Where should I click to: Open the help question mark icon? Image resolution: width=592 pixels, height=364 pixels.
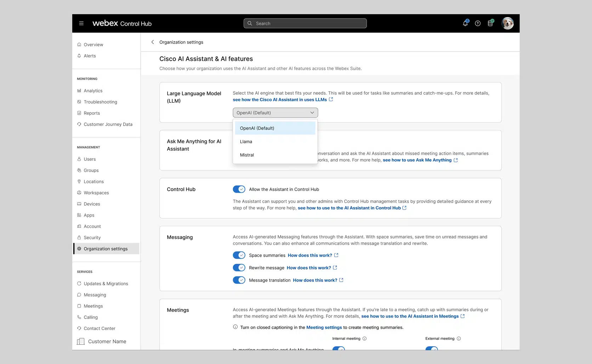pyautogui.click(x=478, y=23)
